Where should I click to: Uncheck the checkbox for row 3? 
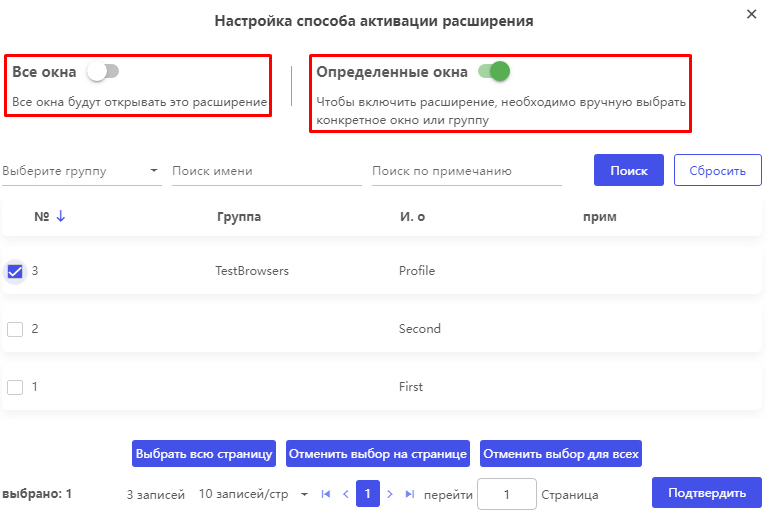(x=15, y=271)
